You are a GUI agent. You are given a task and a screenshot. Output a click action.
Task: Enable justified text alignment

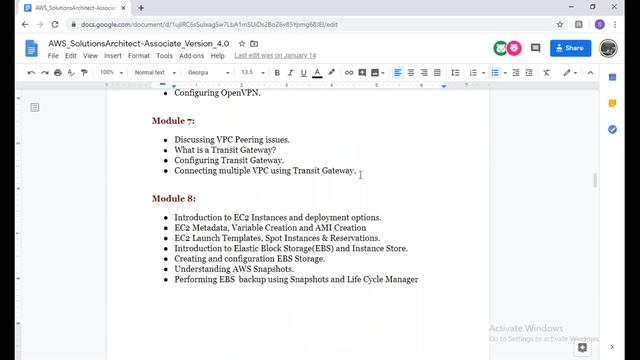(x=437, y=73)
